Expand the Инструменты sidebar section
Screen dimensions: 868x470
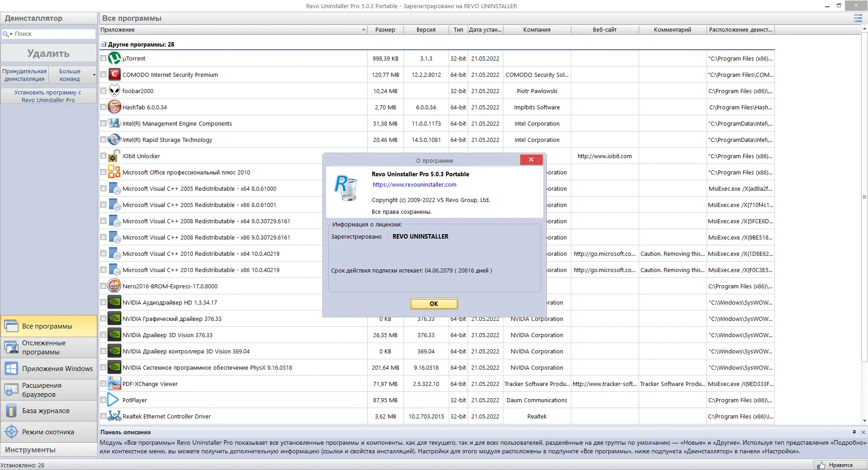coord(49,450)
